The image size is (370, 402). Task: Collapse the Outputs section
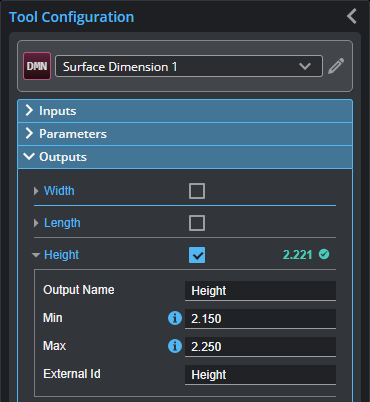pos(185,157)
